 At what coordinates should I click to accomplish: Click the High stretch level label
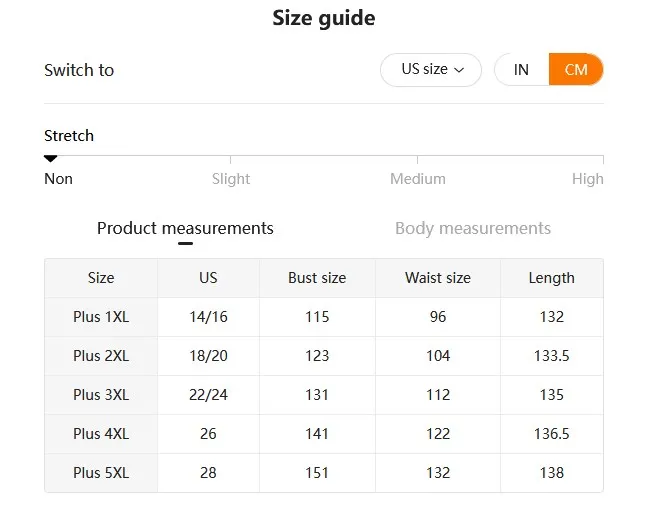pos(587,179)
